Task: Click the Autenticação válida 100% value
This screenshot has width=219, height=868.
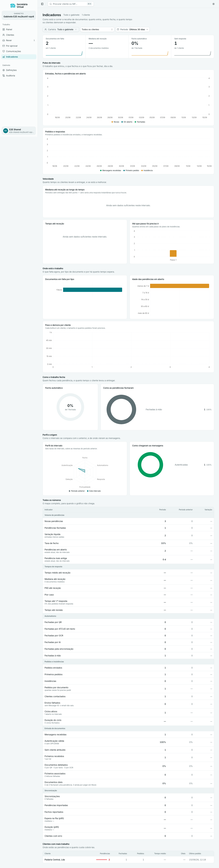Action: (x=163, y=742)
